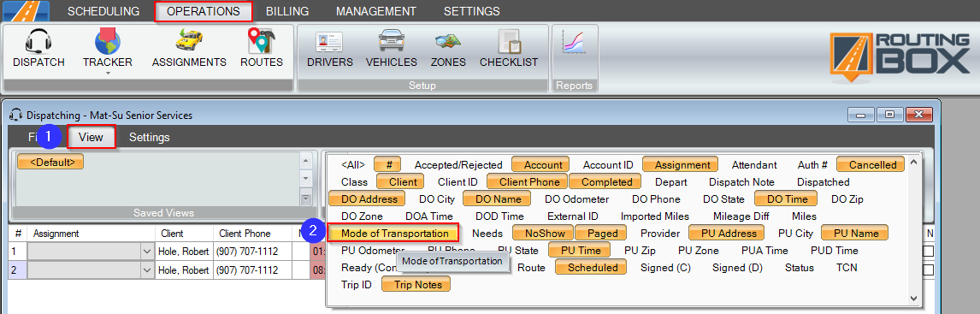Viewport: 980px width, 314px height.
Task: Open the Vehicles car icon
Action: pos(392,41)
